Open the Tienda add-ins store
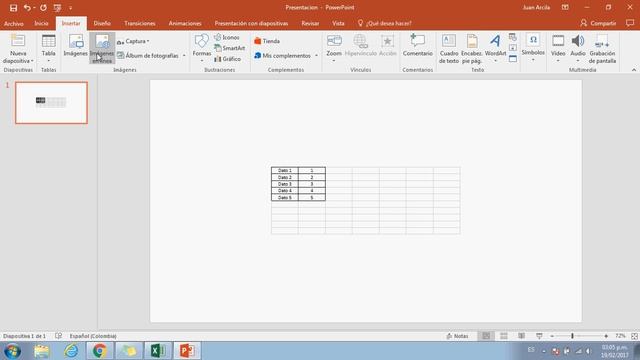 267,41
